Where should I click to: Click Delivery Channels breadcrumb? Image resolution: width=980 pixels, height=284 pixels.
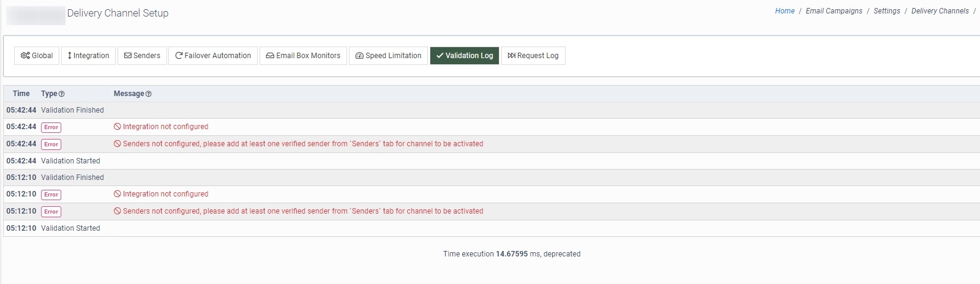click(x=940, y=11)
